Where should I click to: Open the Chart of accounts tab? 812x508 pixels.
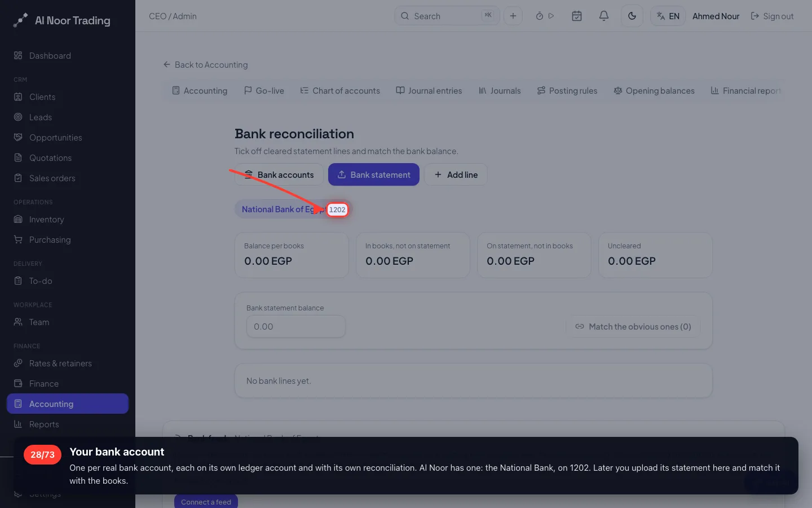tap(340, 90)
